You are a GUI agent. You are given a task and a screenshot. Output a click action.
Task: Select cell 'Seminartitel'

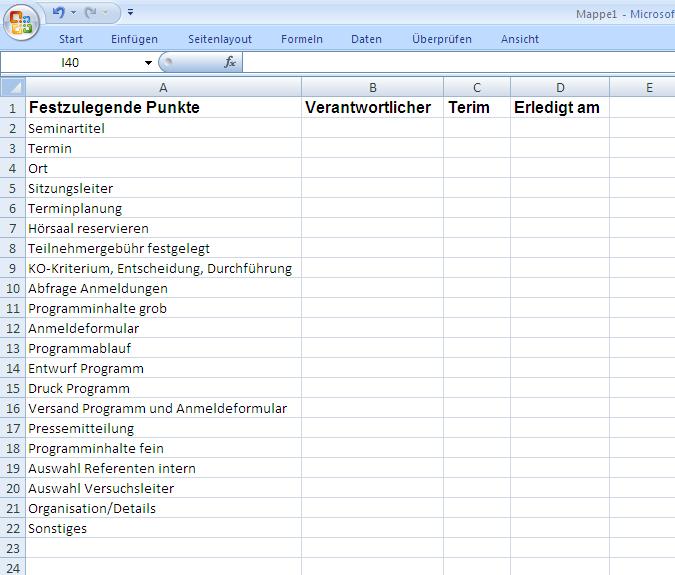[x=163, y=128]
